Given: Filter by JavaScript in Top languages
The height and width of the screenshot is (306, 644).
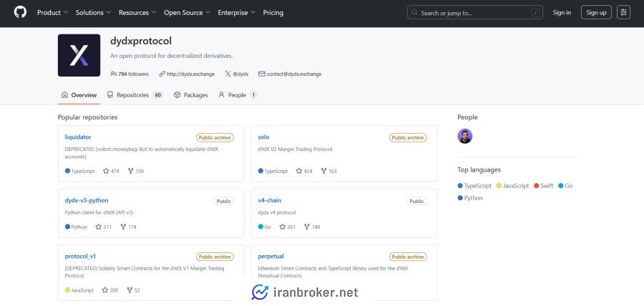Looking at the screenshot, I should pyautogui.click(x=512, y=186).
